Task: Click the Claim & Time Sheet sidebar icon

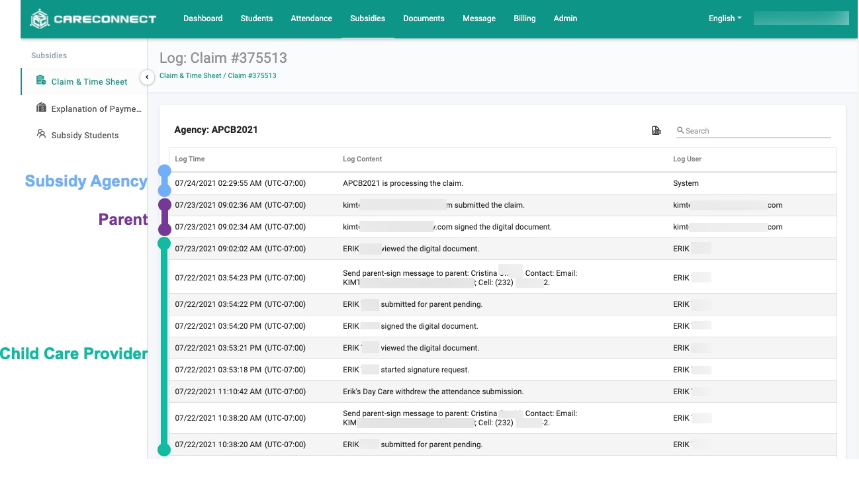Action: pos(41,81)
